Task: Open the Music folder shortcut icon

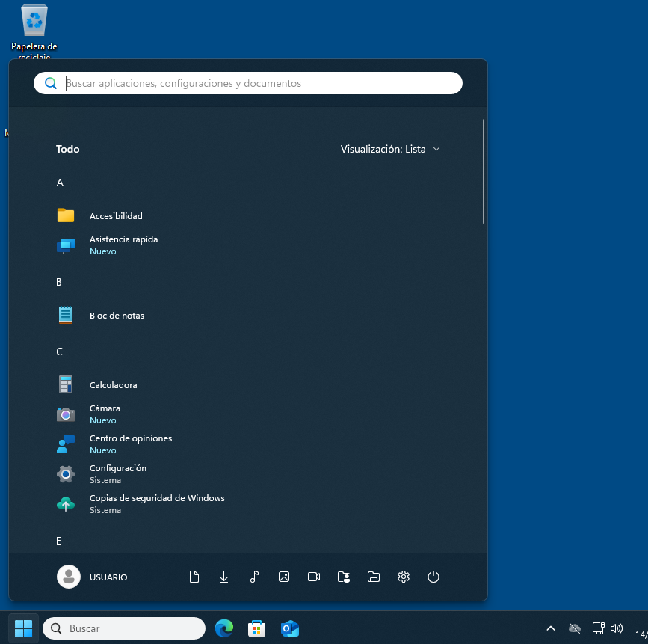Action: pyautogui.click(x=254, y=577)
